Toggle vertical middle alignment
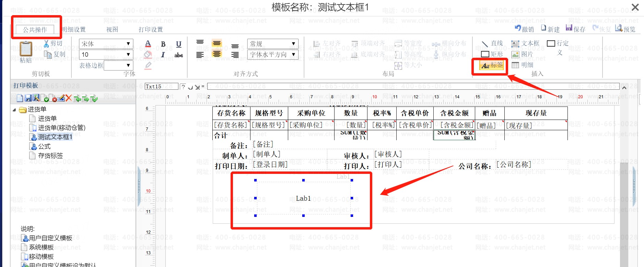 (x=216, y=43)
